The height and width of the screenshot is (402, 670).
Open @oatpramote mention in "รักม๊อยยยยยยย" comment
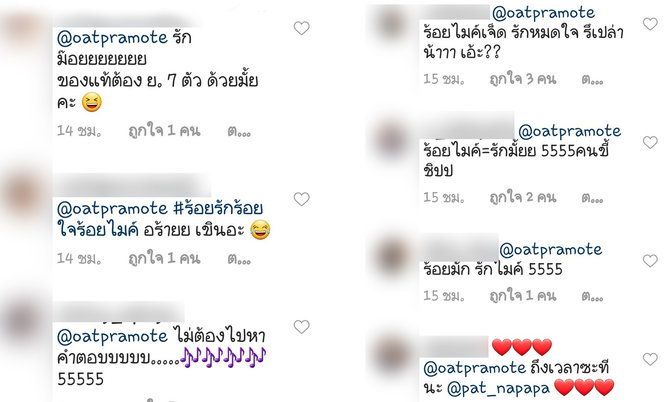112,38
